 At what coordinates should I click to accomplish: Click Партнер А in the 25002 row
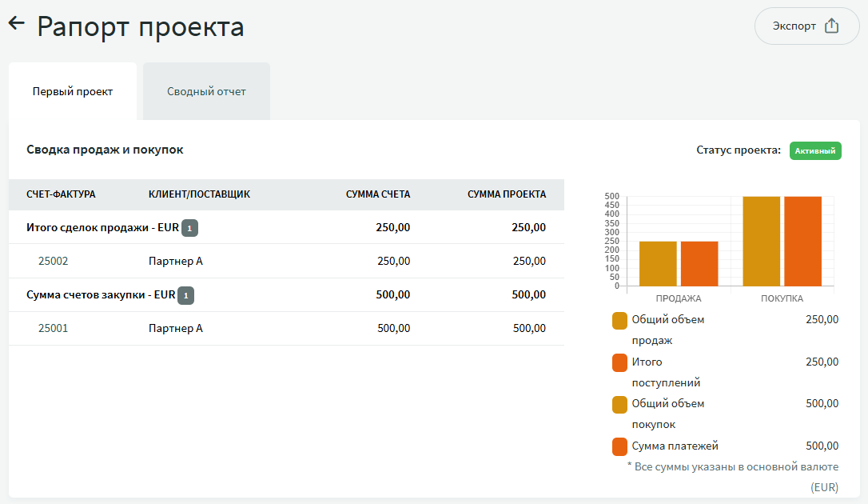coord(176,261)
